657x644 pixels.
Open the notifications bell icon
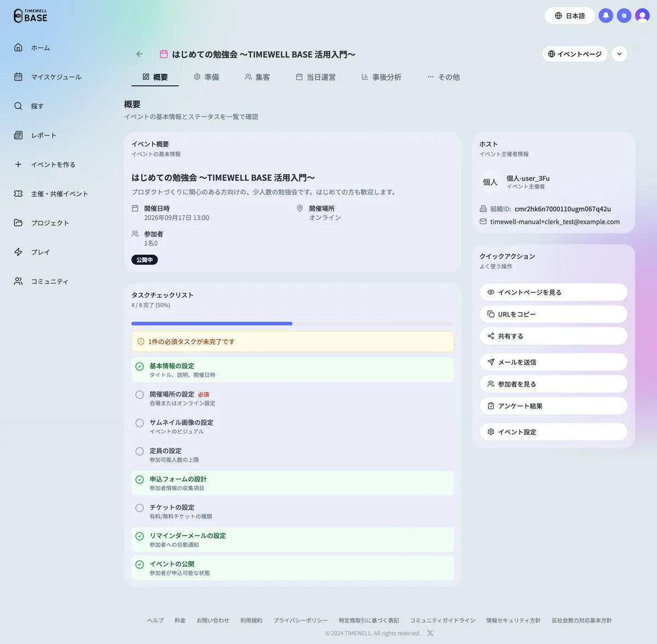pos(606,16)
